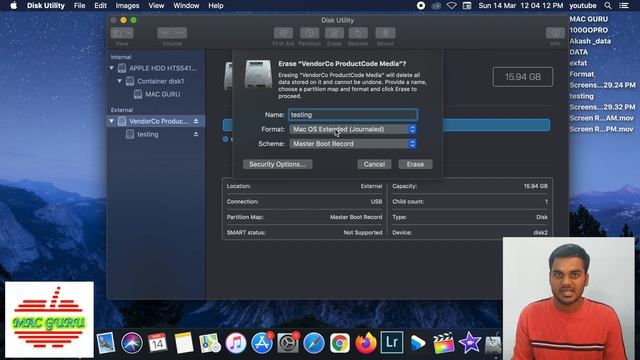The height and width of the screenshot is (360, 640).
Task: Open Lightroom from the Dock
Action: pyautogui.click(x=392, y=343)
